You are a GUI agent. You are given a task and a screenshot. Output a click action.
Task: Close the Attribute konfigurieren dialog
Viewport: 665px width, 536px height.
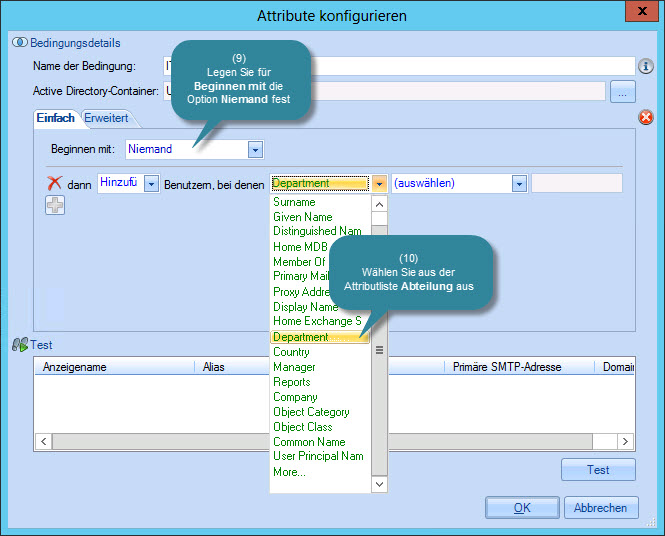point(642,11)
